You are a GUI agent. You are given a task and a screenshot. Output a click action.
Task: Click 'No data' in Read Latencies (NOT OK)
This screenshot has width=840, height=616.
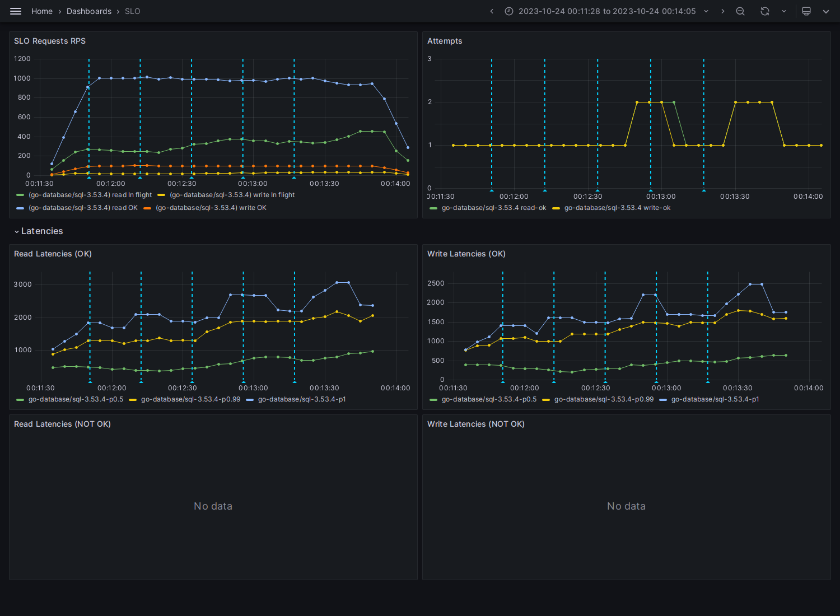(x=213, y=506)
